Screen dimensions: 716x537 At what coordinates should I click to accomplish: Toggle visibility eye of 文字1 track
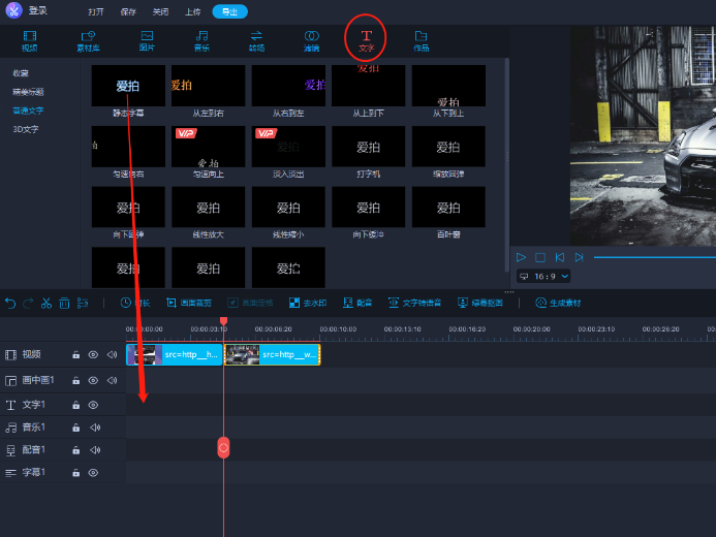93,405
